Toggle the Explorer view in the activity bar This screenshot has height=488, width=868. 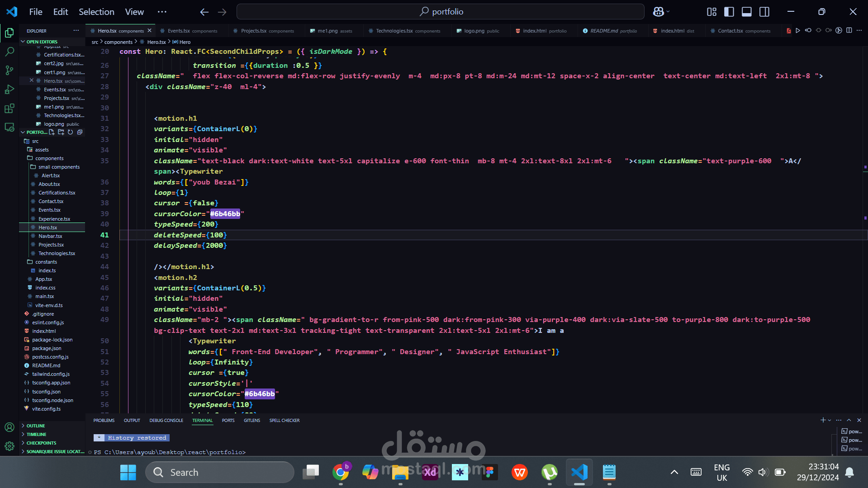click(9, 33)
